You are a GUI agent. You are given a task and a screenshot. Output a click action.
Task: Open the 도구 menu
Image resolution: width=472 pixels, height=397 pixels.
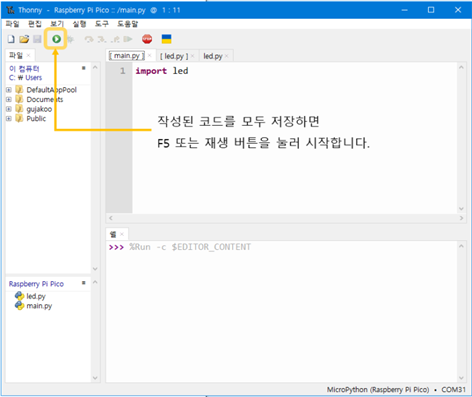[x=101, y=24]
